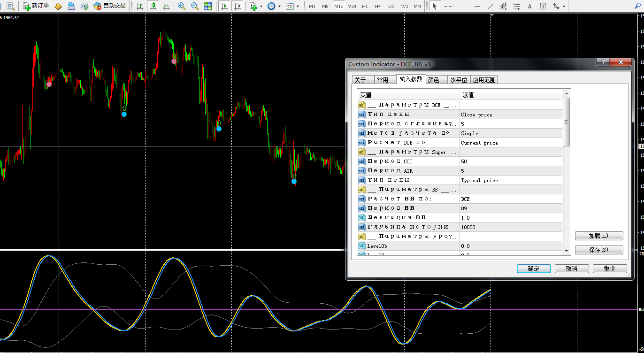Viewport: 644px width, 353px height.
Task: Switch chart to candlestick mode
Action: [153, 6]
